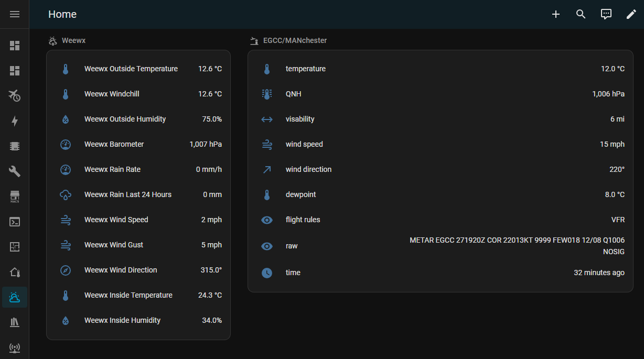This screenshot has height=359, width=644.
Task: Click eye icon for flight rules
Action: [x=267, y=220]
